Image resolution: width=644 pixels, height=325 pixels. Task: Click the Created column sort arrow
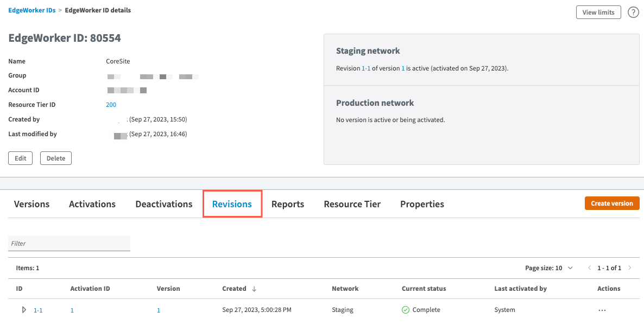254,289
